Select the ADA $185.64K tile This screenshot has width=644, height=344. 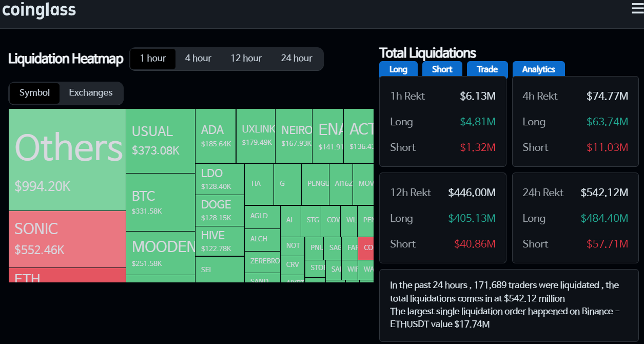pyautogui.click(x=216, y=136)
